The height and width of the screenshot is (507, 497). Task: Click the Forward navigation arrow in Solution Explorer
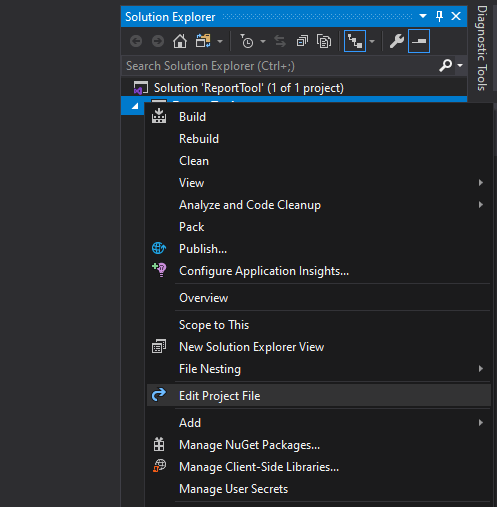tap(158, 41)
